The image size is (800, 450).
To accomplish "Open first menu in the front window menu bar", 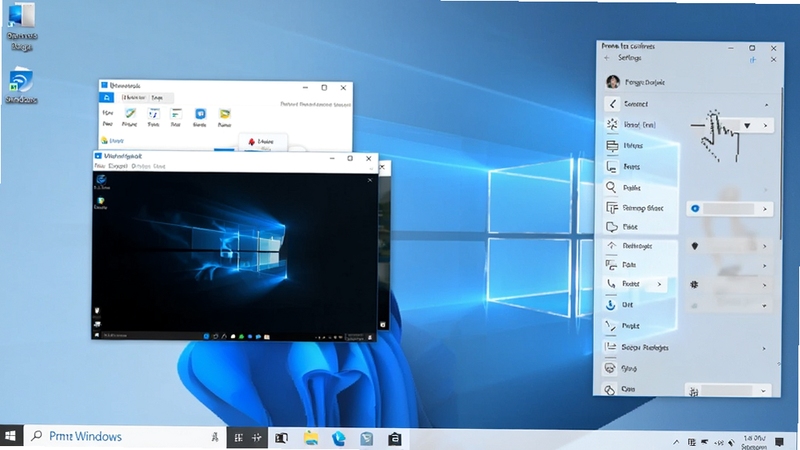I will coord(100,166).
